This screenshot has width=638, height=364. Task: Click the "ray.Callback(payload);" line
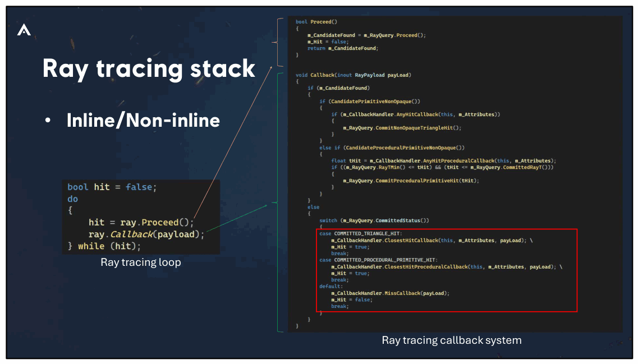146,234
